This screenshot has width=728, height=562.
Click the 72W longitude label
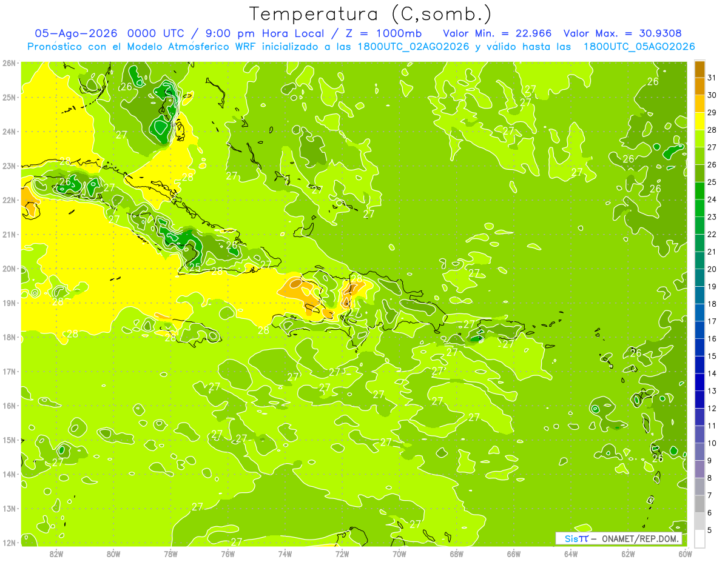[x=342, y=554]
